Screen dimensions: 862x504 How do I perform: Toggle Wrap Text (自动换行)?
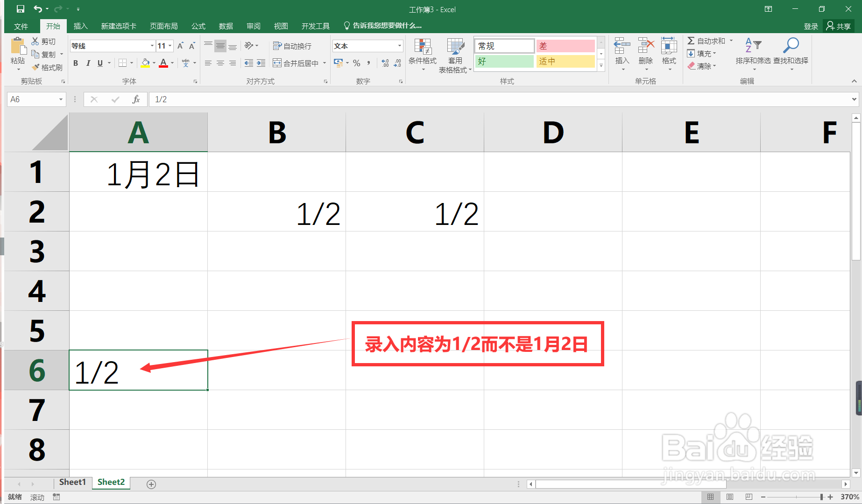292,46
